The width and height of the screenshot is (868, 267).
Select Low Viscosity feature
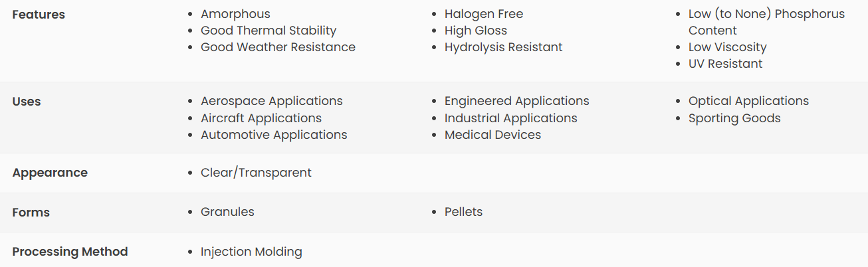(728, 47)
